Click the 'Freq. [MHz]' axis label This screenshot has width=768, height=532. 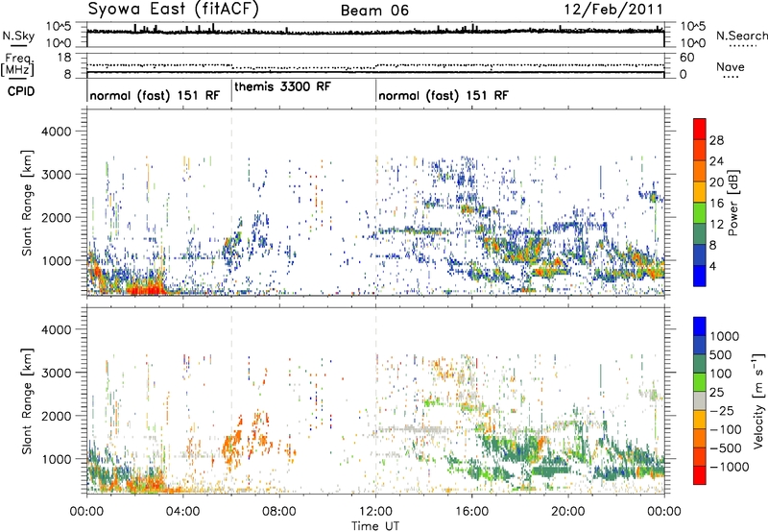(x=17, y=65)
